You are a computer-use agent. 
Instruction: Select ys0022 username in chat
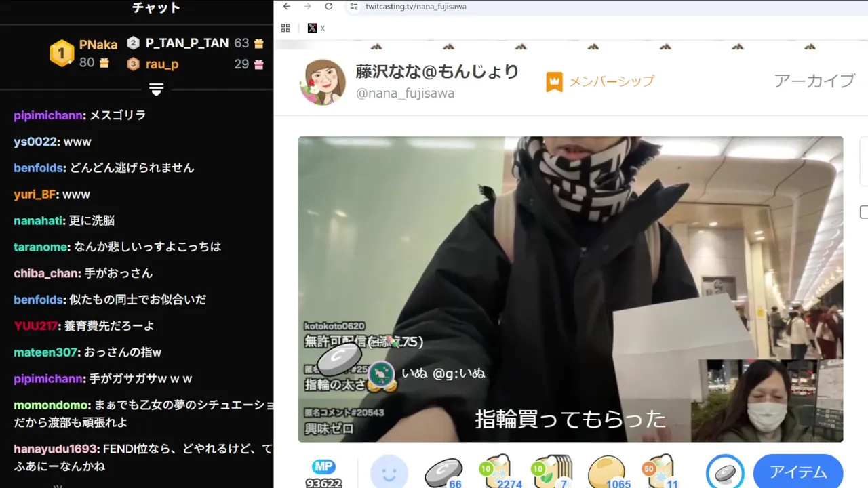pyautogui.click(x=35, y=142)
